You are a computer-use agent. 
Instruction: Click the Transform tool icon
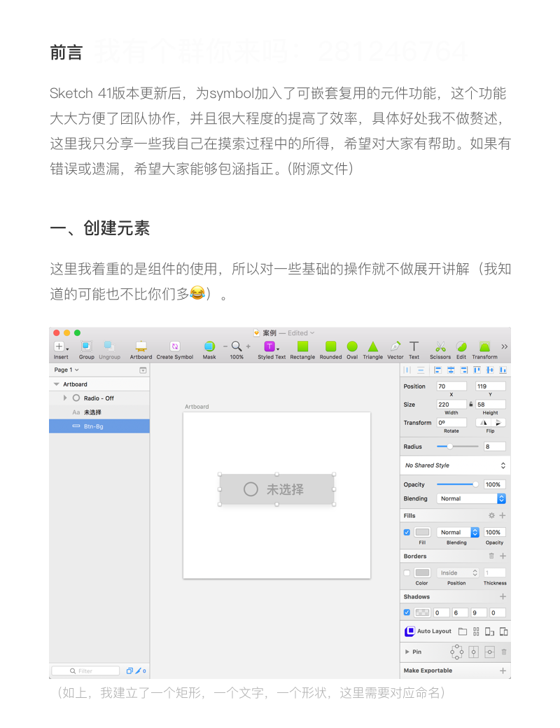point(484,346)
